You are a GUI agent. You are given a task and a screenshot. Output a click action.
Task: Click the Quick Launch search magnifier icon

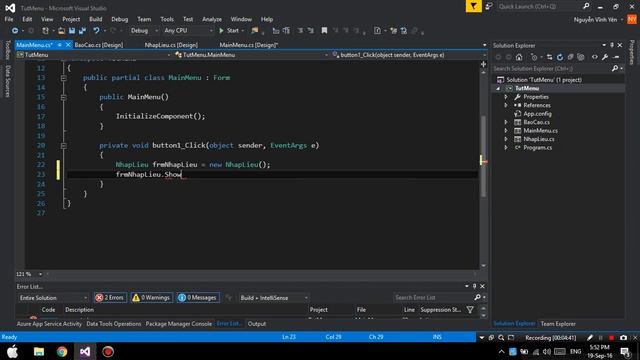point(586,7)
